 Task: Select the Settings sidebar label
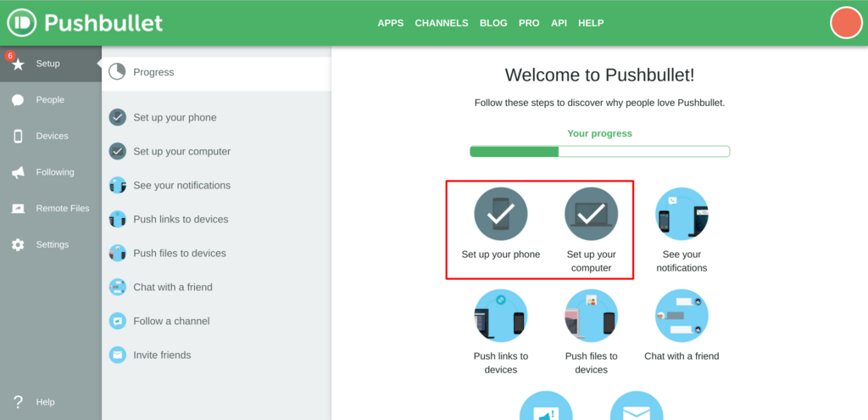[53, 244]
